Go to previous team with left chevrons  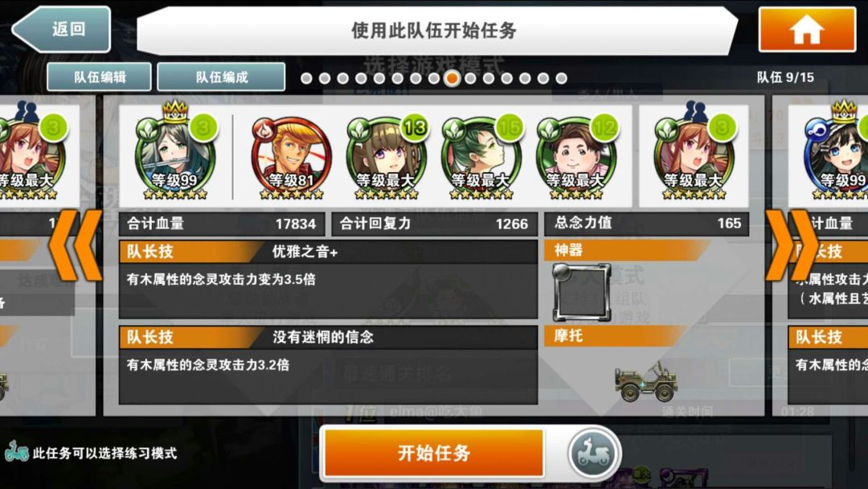tap(76, 245)
